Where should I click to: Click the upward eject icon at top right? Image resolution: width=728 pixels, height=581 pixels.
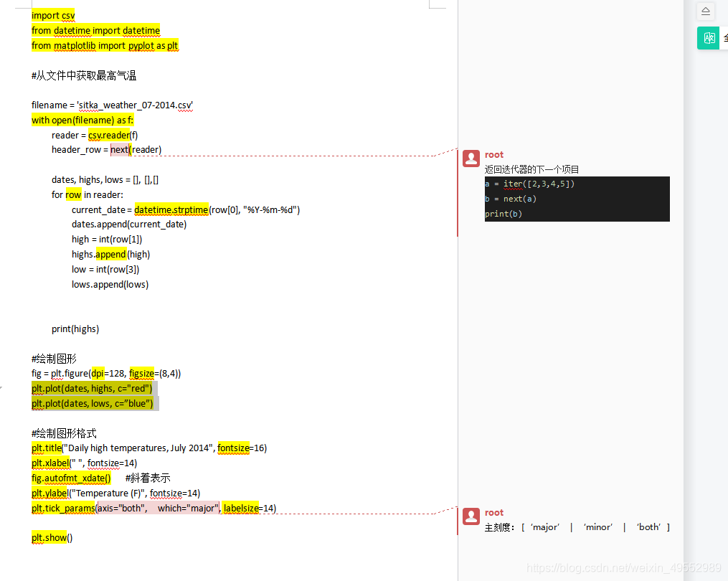(705, 11)
